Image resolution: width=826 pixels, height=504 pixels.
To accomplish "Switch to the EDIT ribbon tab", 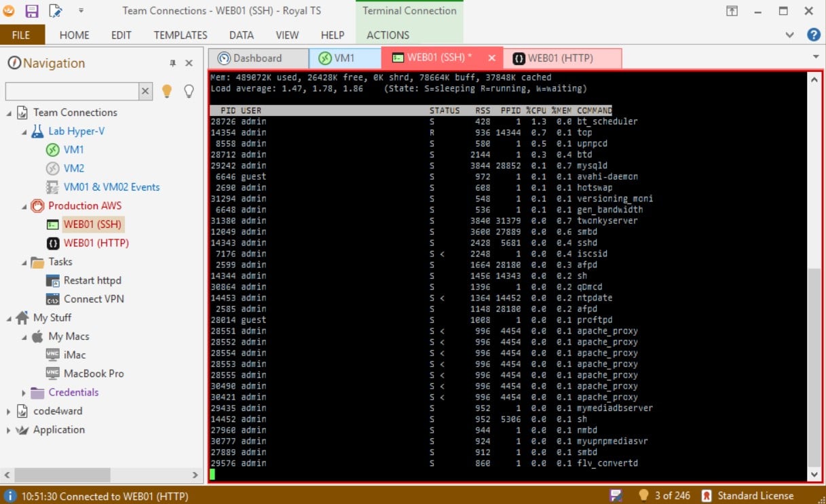I will click(121, 35).
